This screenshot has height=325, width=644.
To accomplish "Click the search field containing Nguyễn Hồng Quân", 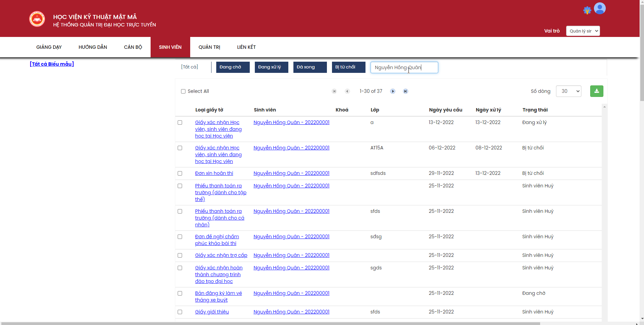I will 404,67.
